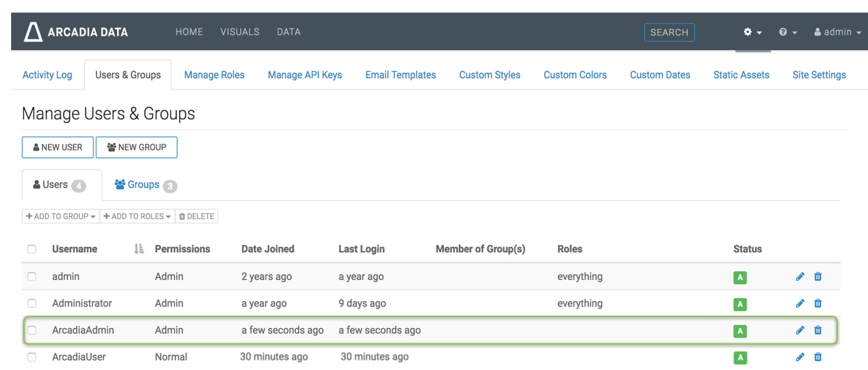Image resolution: width=868 pixels, height=370 pixels.
Task: Click the green status badge for ArcadiaAdmin
Action: click(740, 331)
